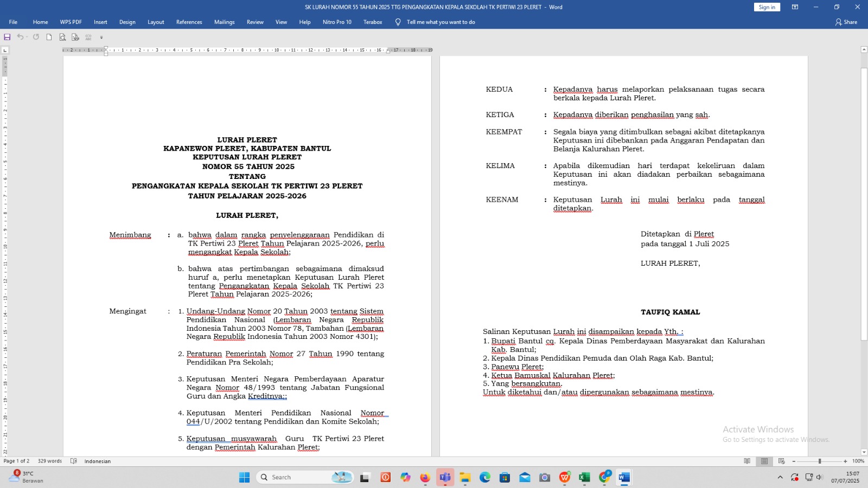Open the File menu

(x=13, y=22)
